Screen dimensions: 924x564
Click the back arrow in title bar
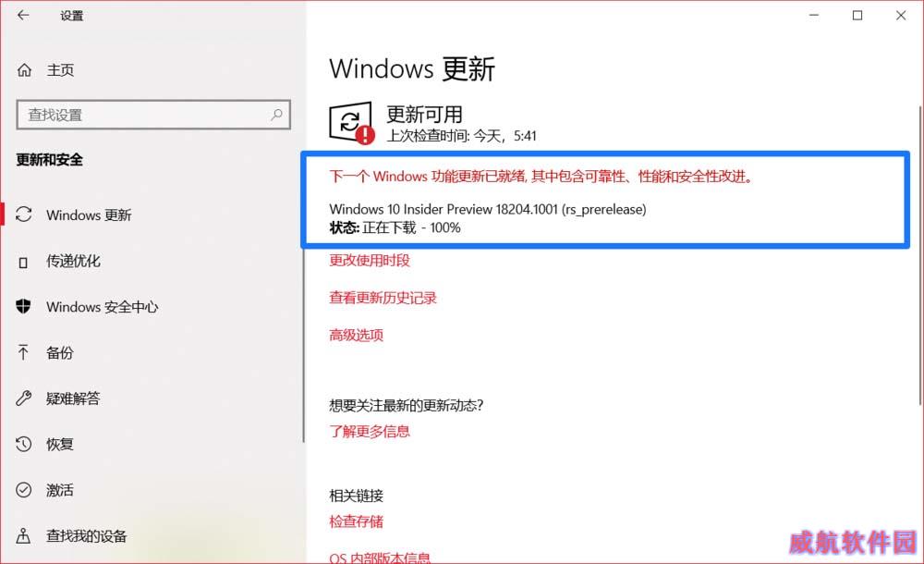click(23, 16)
